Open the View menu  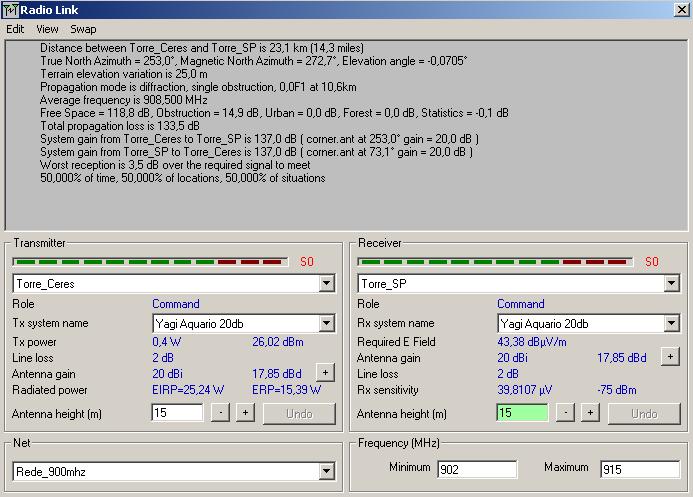click(47, 29)
